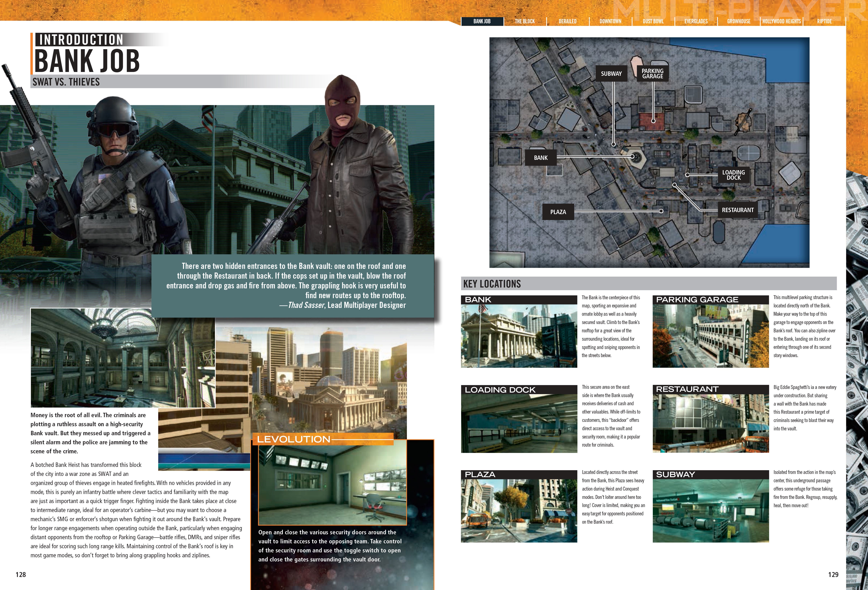
Task: Switch to HOLLYWOOD HEIGHTS tab
Action: tap(782, 21)
